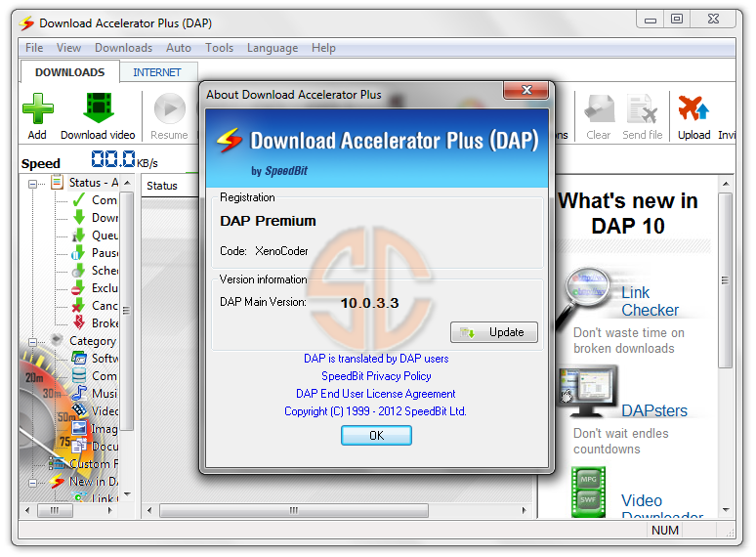756x557 pixels.
Task: Click the download list scroll-right arrow
Action: pyautogui.click(x=525, y=510)
